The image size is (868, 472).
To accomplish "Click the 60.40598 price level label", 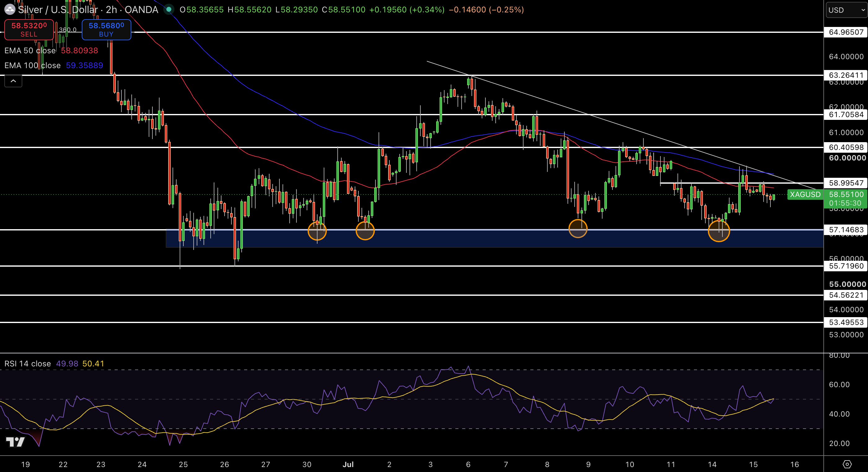I will click(x=846, y=147).
